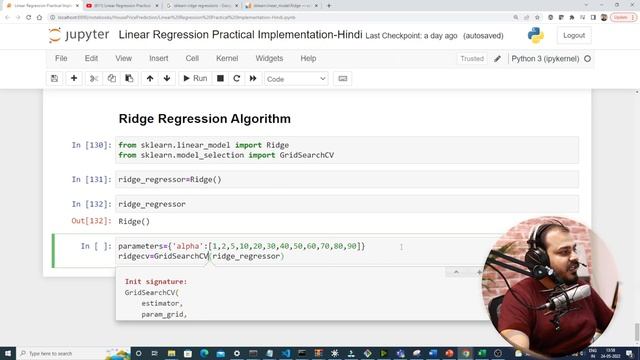Screen dimensions: 640x360
Task: Open the View menu
Action: coord(123,58)
